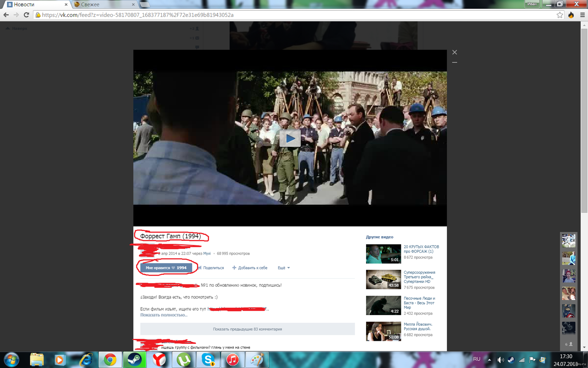The height and width of the screenshot is (368, 588).
Task: Open the Myvi source link
Action: (x=207, y=254)
